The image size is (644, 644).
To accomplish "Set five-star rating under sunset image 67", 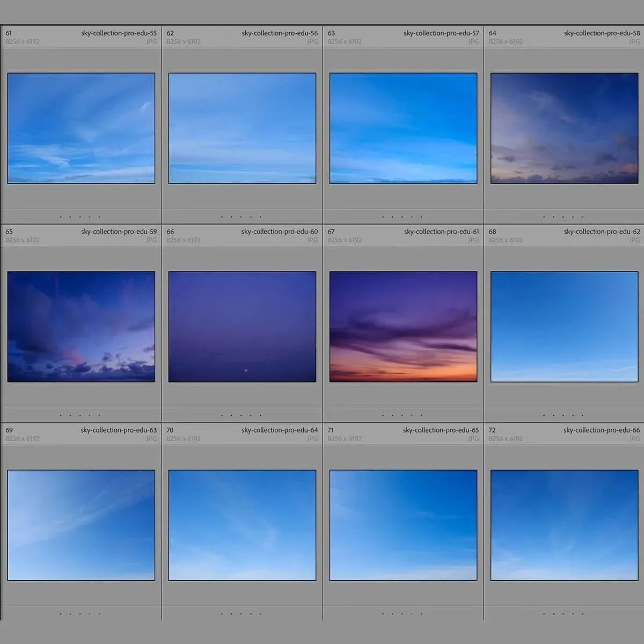I will tap(422, 415).
